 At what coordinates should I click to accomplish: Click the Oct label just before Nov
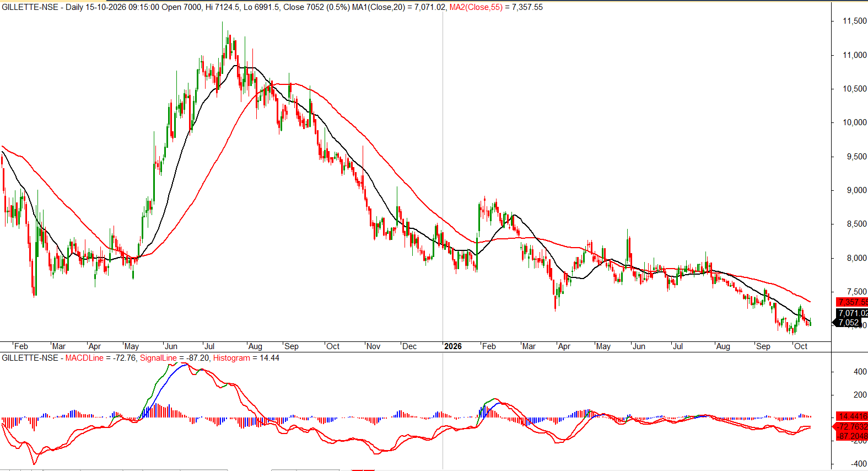click(x=333, y=346)
